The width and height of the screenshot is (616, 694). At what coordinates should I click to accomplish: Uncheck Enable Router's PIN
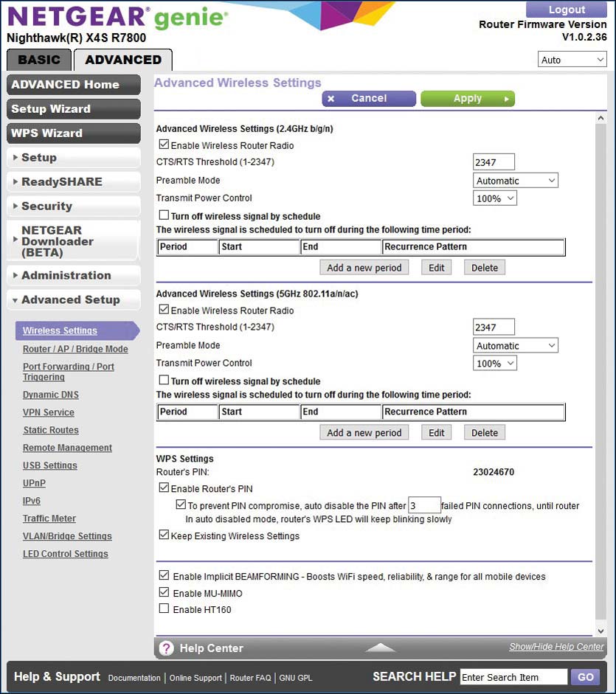point(164,487)
